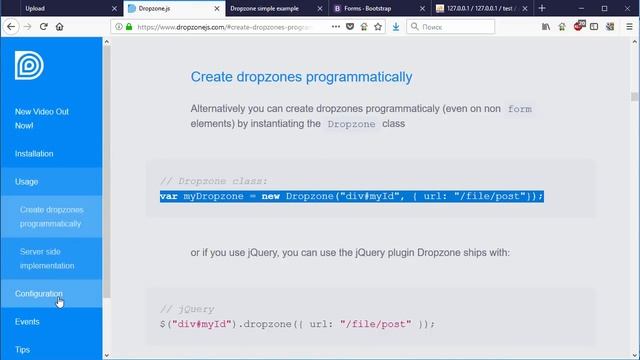The image size is (640, 360).
Task: Click the forward navigation arrow
Action: point(27,27)
